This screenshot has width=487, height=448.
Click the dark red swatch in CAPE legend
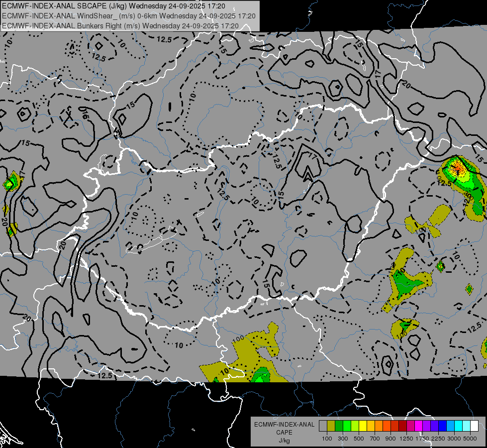(403, 426)
